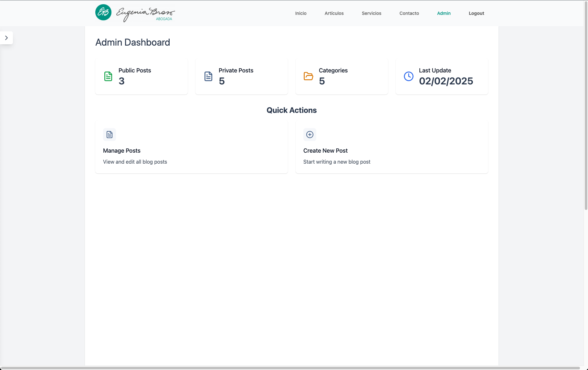The width and height of the screenshot is (588, 370).
Task: Open the Artículos nav item
Action: pyautogui.click(x=334, y=13)
